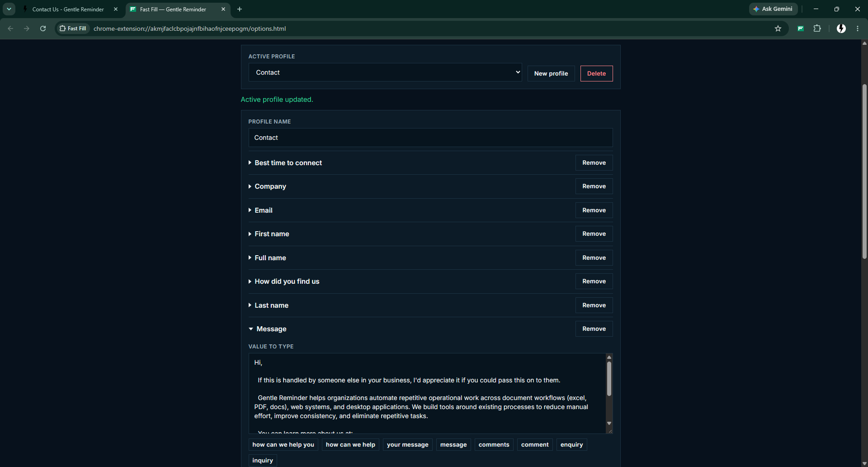This screenshot has width=868, height=467.
Task: Open Chrome's three-dot menu
Action: click(x=858, y=29)
